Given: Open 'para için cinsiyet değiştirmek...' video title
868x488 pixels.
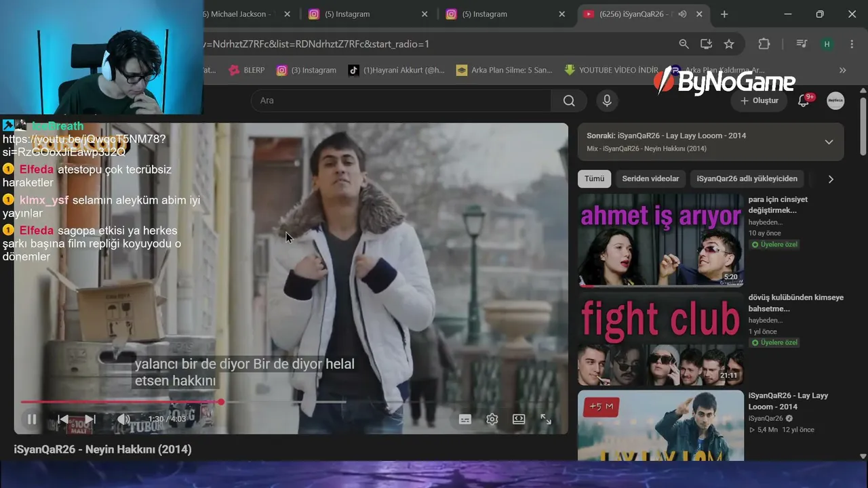Looking at the screenshot, I should pos(778,205).
